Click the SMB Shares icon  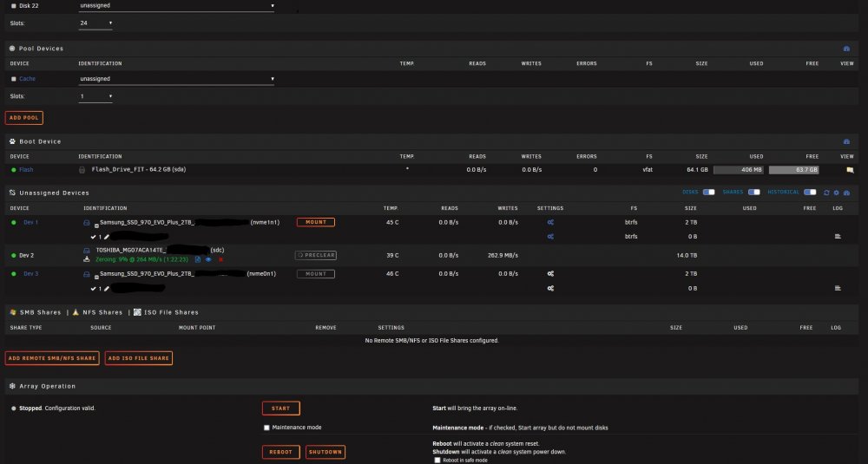tap(13, 312)
